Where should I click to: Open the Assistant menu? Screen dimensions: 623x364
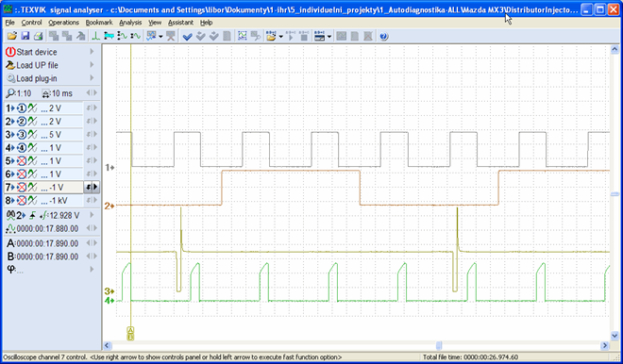pos(181,23)
